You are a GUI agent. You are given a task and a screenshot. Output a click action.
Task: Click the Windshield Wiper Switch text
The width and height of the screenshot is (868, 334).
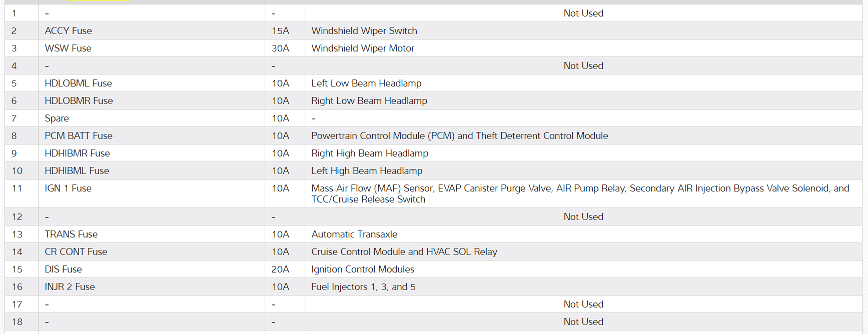[x=364, y=30]
